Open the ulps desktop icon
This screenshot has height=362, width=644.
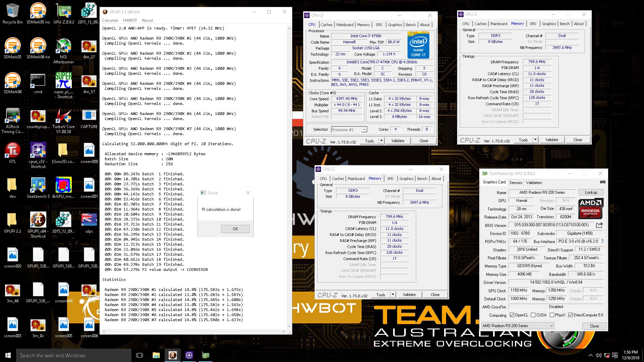pyautogui.click(x=89, y=223)
